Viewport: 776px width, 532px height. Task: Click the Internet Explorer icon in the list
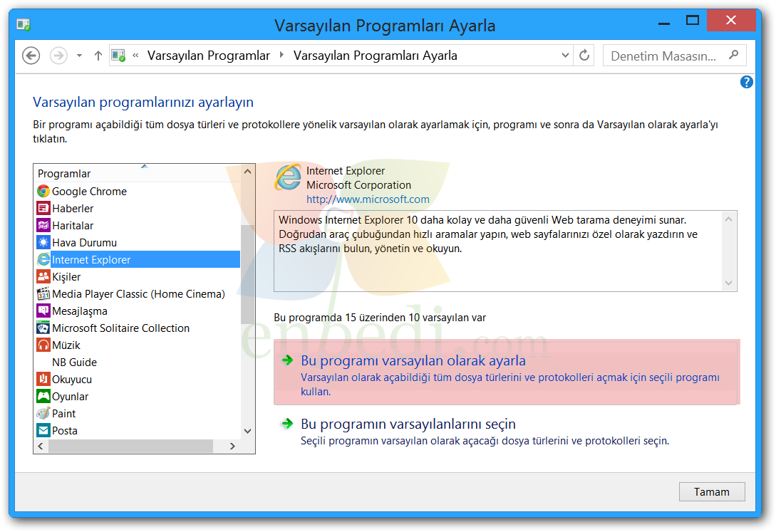pos(43,259)
